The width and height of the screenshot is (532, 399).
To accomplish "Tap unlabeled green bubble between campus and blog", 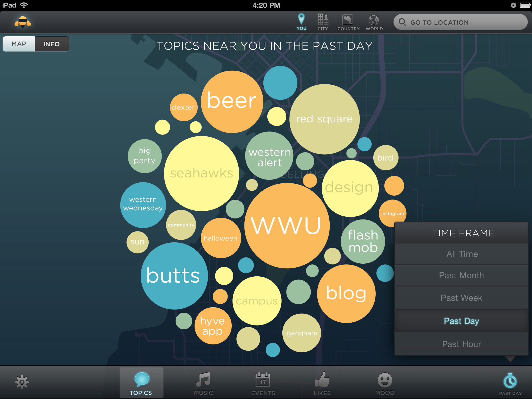I will pos(298,292).
